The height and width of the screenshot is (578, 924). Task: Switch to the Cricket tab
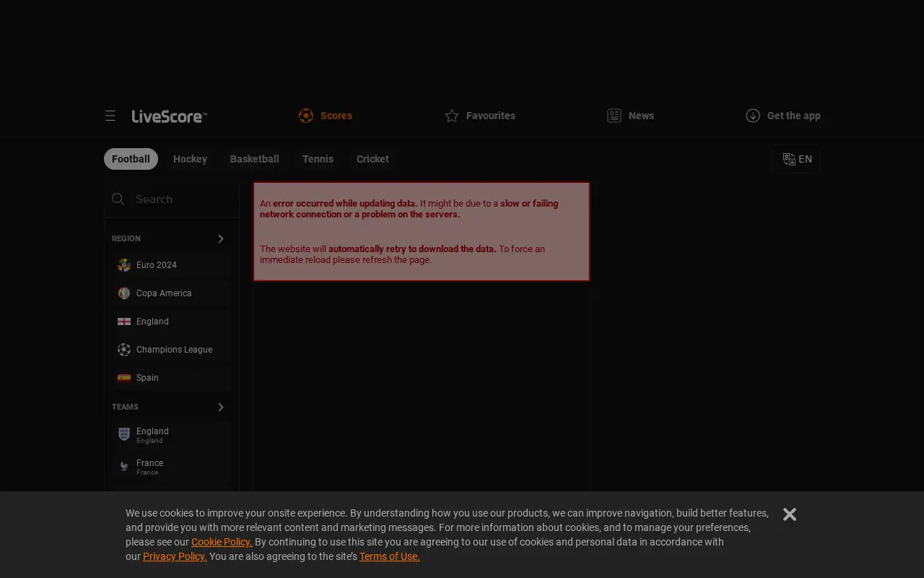pyautogui.click(x=372, y=159)
